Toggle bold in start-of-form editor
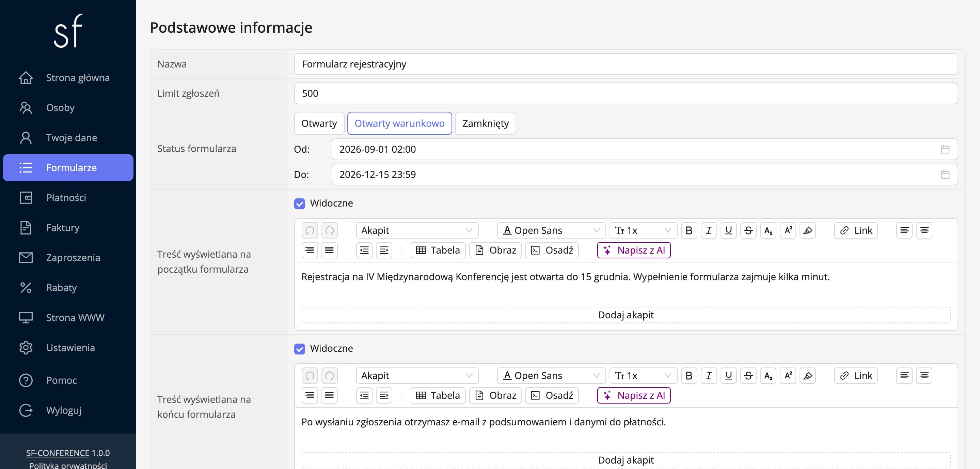The height and width of the screenshot is (469, 980). [x=689, y=230]
